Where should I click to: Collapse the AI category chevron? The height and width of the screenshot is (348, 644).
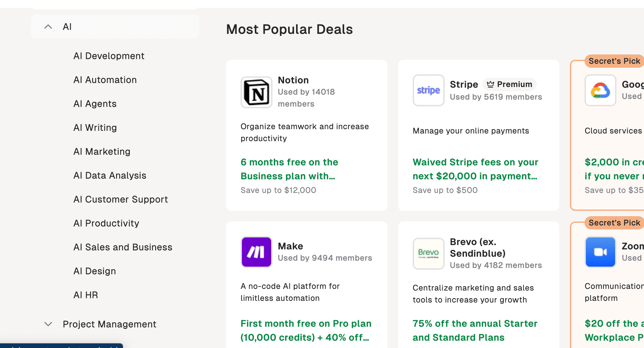[48, 27]
